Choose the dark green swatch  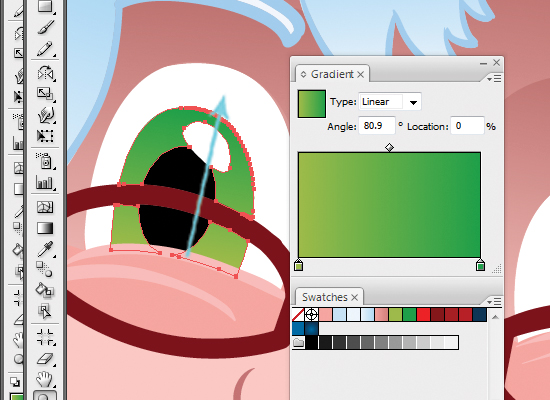pos(410,315)
